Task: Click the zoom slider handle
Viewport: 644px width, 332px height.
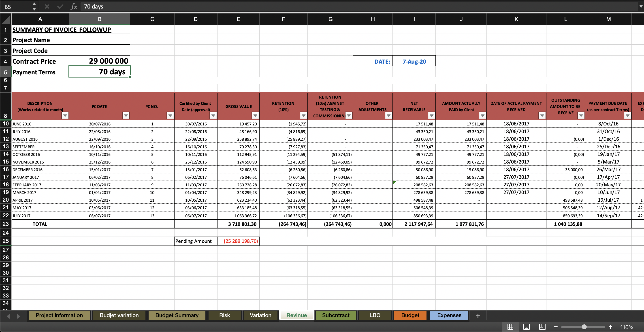Action: pyautogui.click(x=584, y=327)
